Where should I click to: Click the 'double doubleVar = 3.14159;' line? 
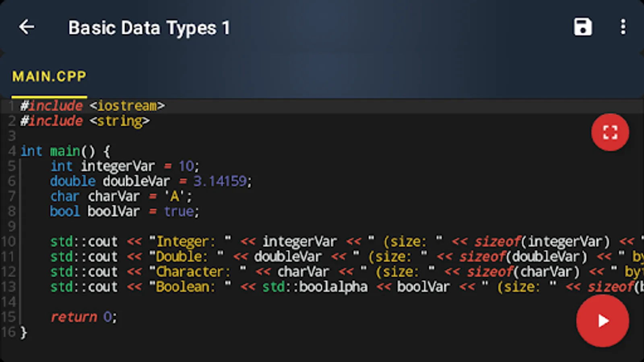click(151, 181)
